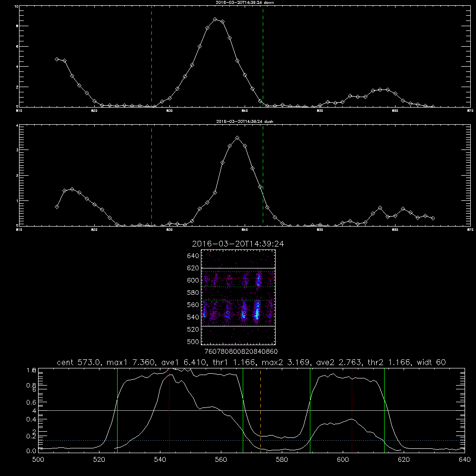
Task: Click the dawn panel title text
Action: [245, 2]
